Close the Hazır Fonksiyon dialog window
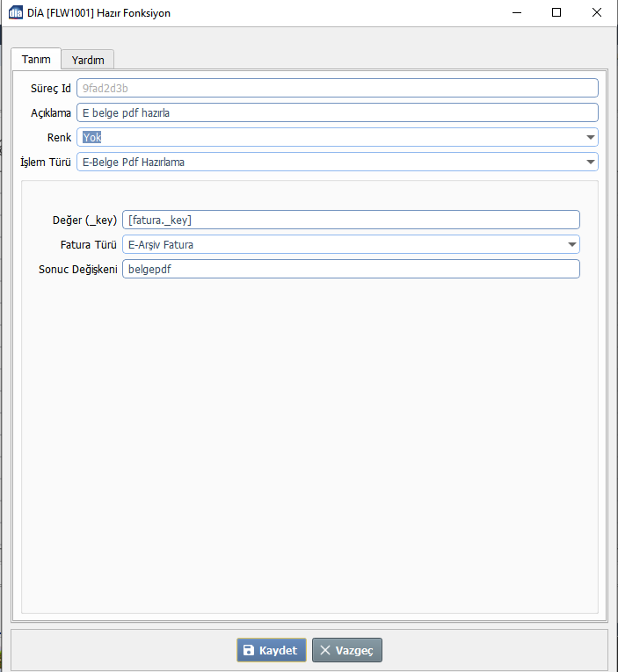618x672 pixels. click(x=597, y=13)
